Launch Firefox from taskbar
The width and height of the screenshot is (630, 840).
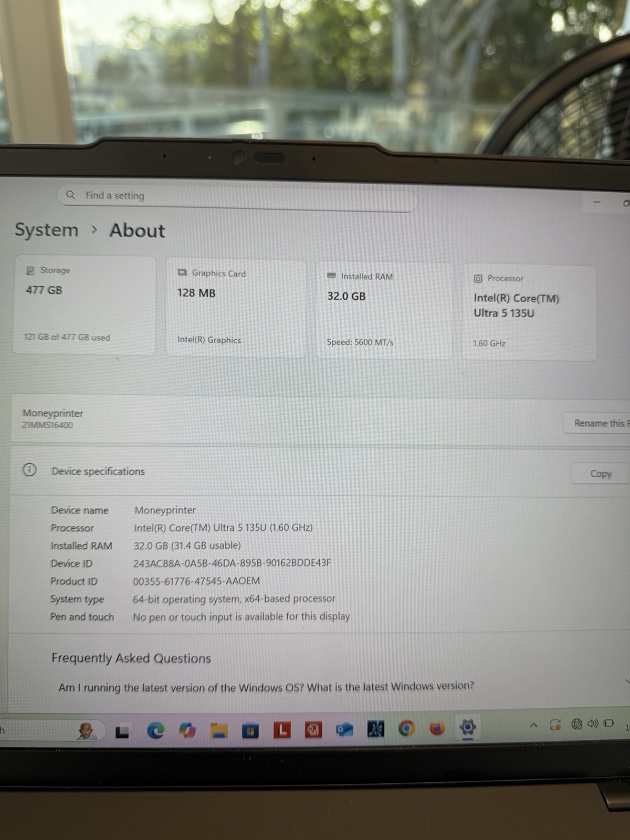(x=437, y=728)
